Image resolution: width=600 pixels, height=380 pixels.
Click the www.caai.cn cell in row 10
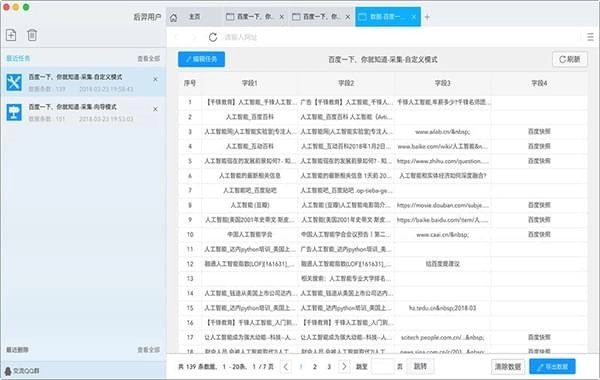pos(442,234)
